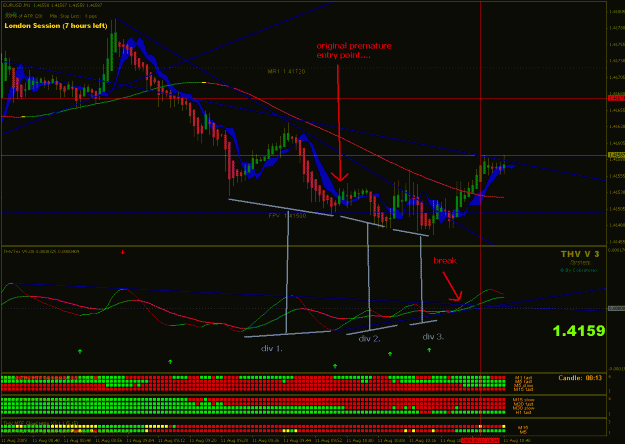The image size is (625, 444).
Task: Click the M15 label in bottom indicator panel
Action: point(523,428)
